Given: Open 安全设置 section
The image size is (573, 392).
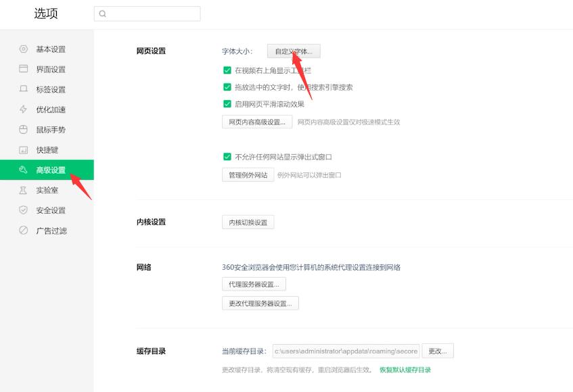Looking at the screenshot, I should (x=47, y=210).
